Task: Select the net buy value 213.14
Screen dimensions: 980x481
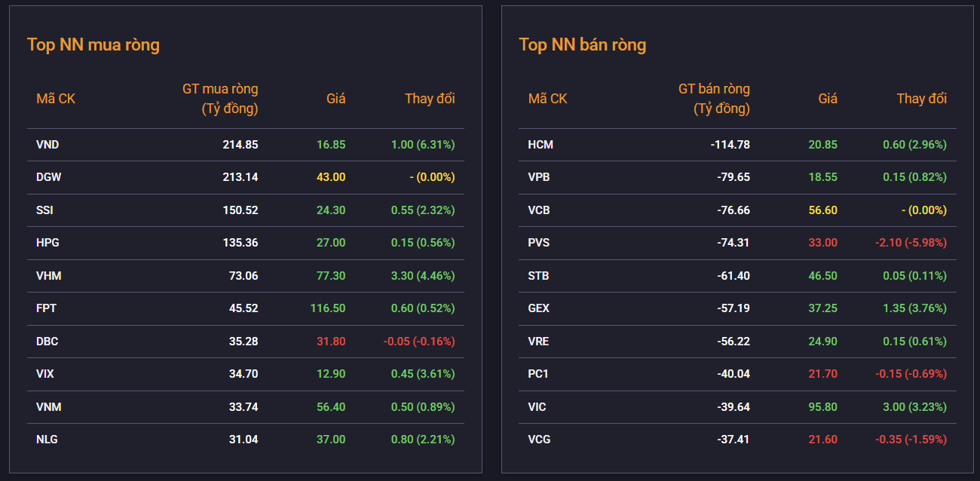Action: coord(240,177)
